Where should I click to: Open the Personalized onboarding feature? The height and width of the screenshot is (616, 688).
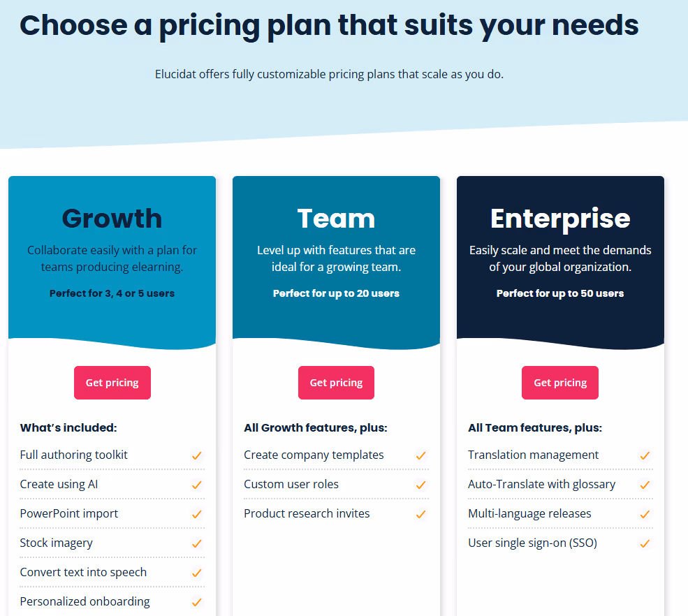point(85,601)
